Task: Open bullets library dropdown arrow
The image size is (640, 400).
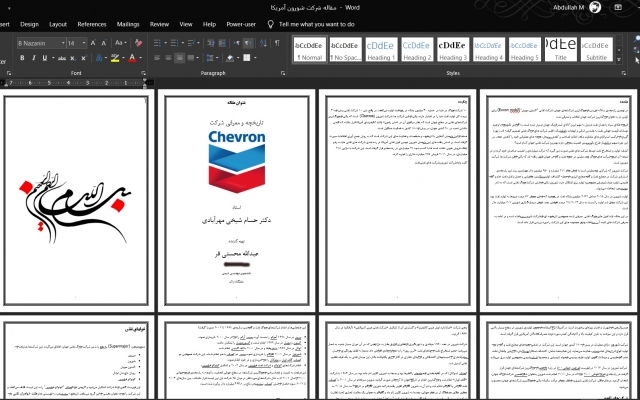Action: 165,43
